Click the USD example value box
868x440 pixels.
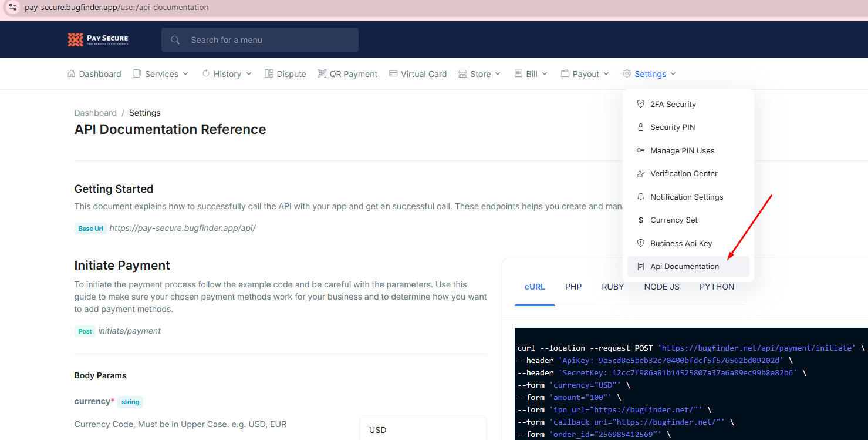tap(423, 429)
